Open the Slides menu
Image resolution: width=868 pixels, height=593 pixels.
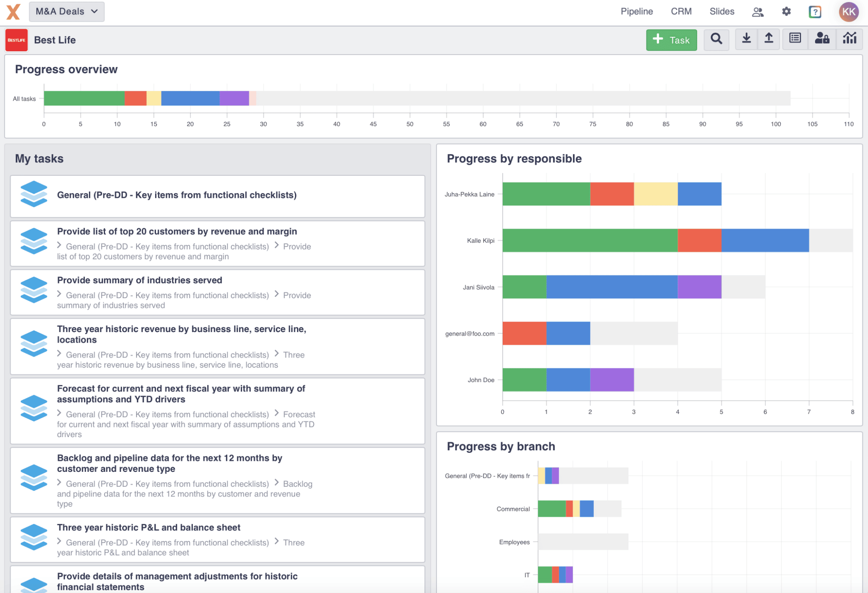pos(722,11)
